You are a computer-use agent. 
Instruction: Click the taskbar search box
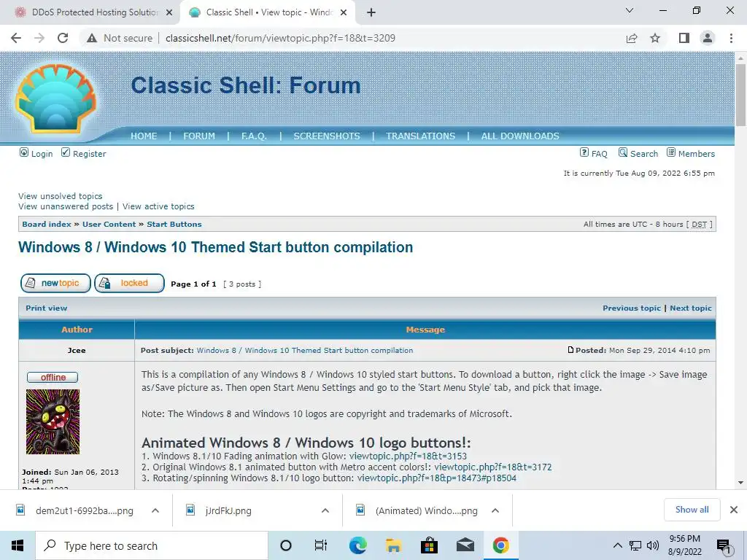152,545
